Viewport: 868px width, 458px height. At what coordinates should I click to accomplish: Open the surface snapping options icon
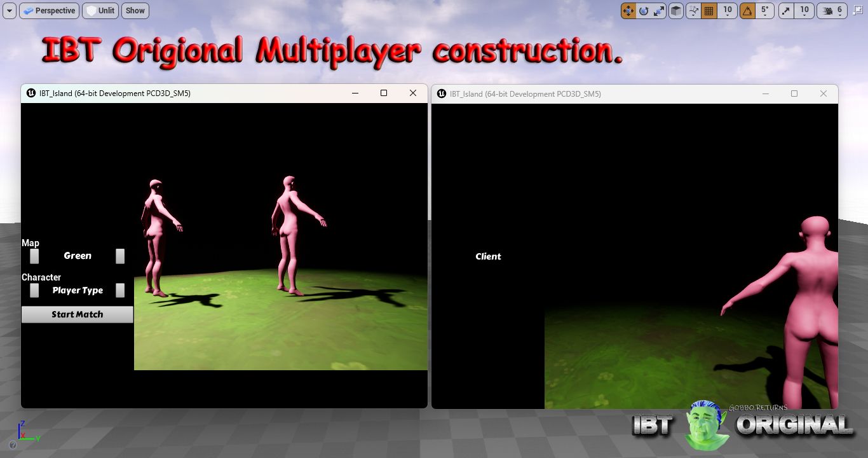(x=693, y=11)
